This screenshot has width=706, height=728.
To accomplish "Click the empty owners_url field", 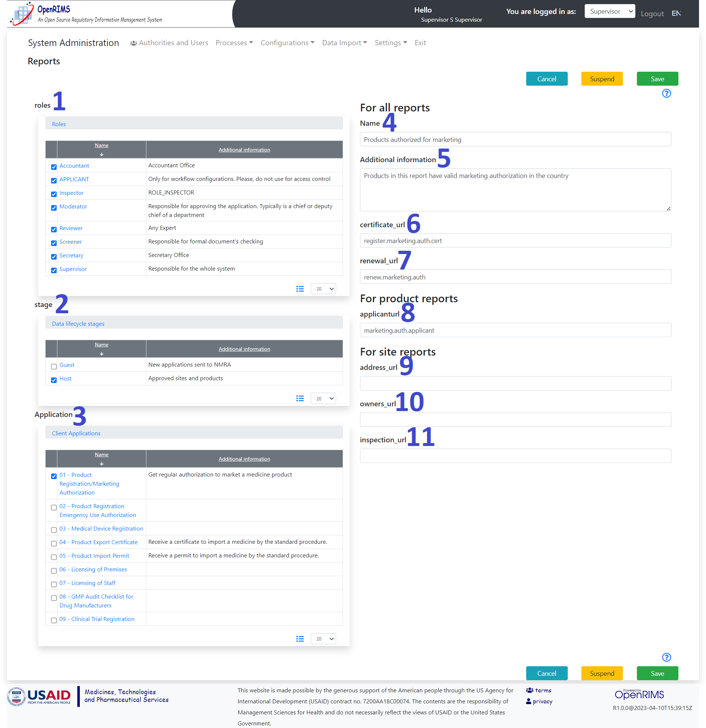I will (x=515, y=420).
